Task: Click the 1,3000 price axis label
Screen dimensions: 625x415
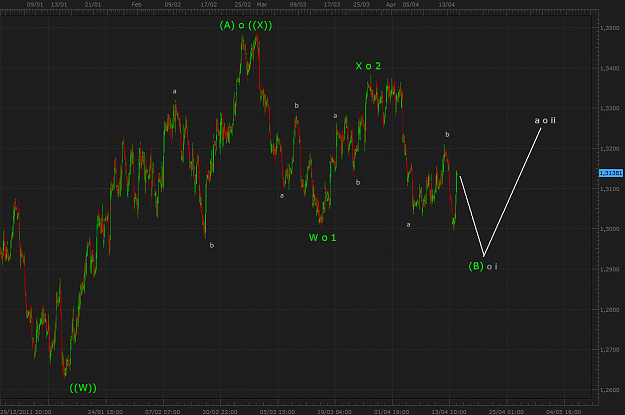Action: 610,229
